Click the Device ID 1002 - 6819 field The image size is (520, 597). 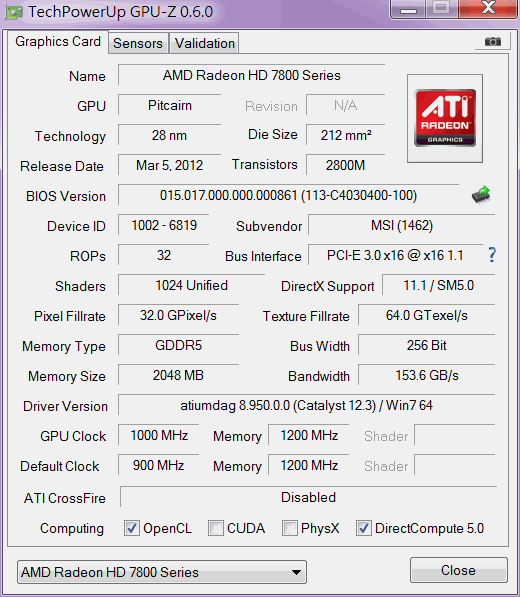click(164, 225)
